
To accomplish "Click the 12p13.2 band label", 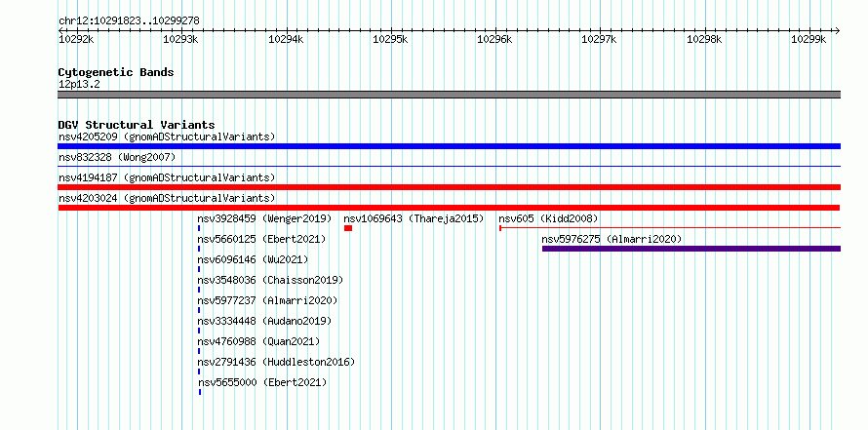I will pyautogui.click(x=79, y=84).
